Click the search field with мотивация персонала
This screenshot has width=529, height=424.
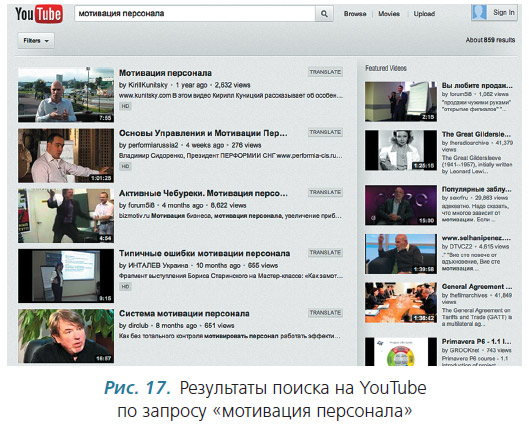195,14
